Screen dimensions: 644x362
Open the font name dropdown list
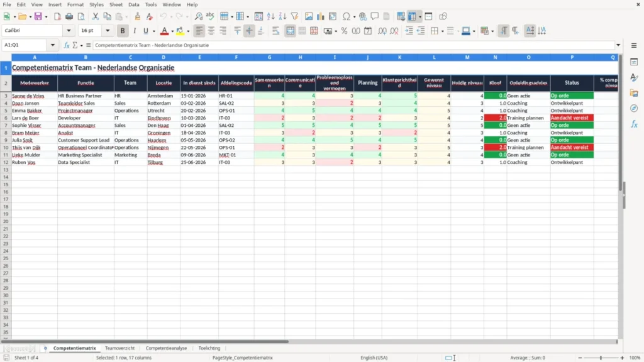coord(69,30)
